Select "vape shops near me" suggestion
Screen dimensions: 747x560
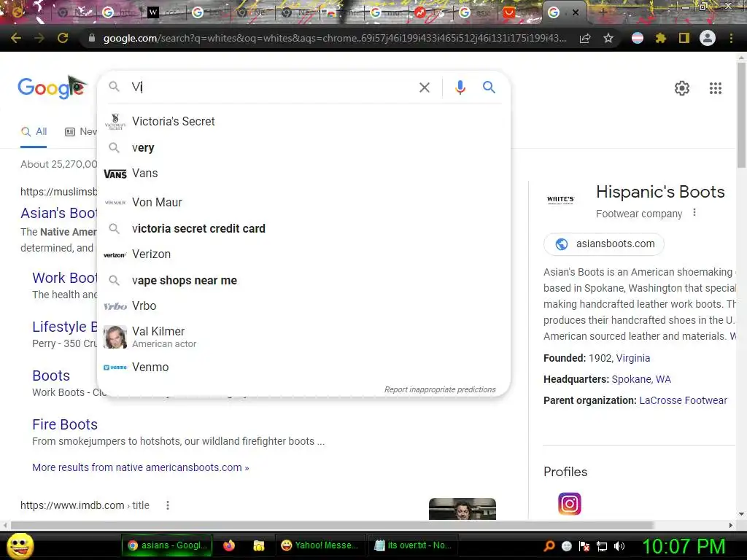tap(303, 281)
